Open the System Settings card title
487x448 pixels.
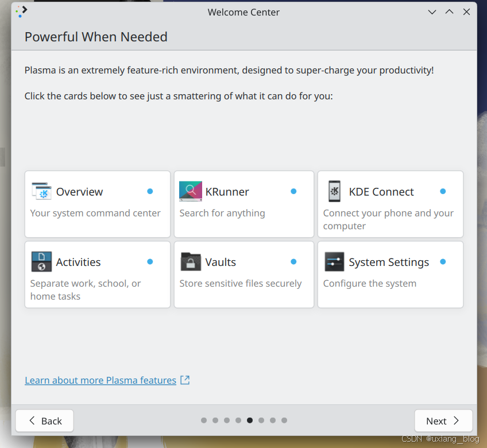(389, 262)
